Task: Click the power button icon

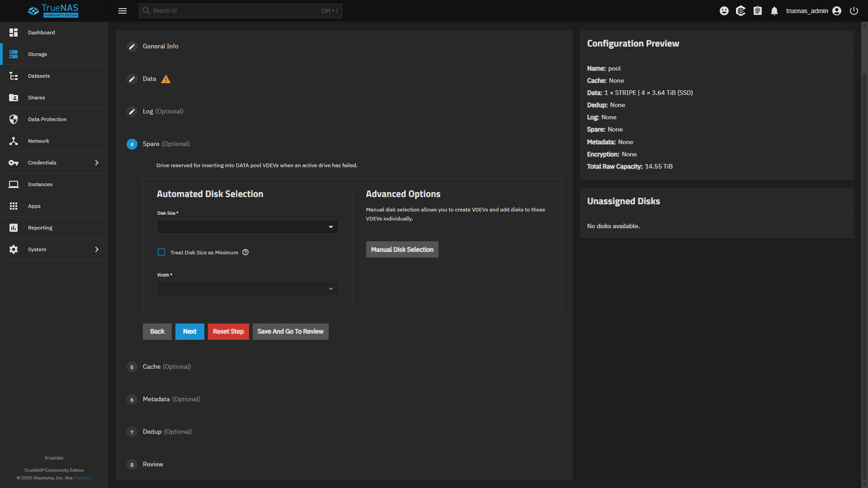Action: [854, 11]
